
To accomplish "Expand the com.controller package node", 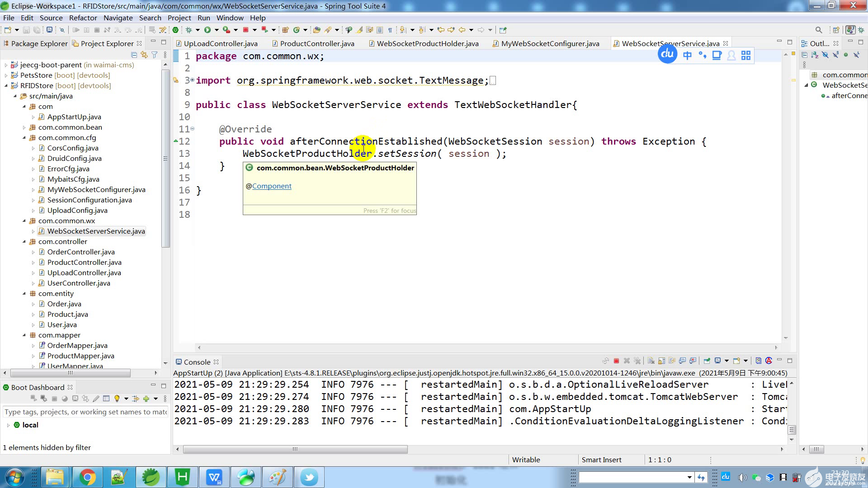I will [x=23, y=241].
